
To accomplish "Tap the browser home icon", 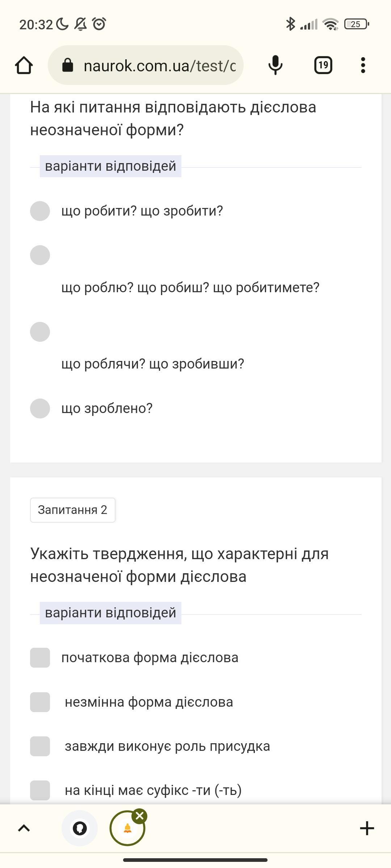I will click(24, 65).
